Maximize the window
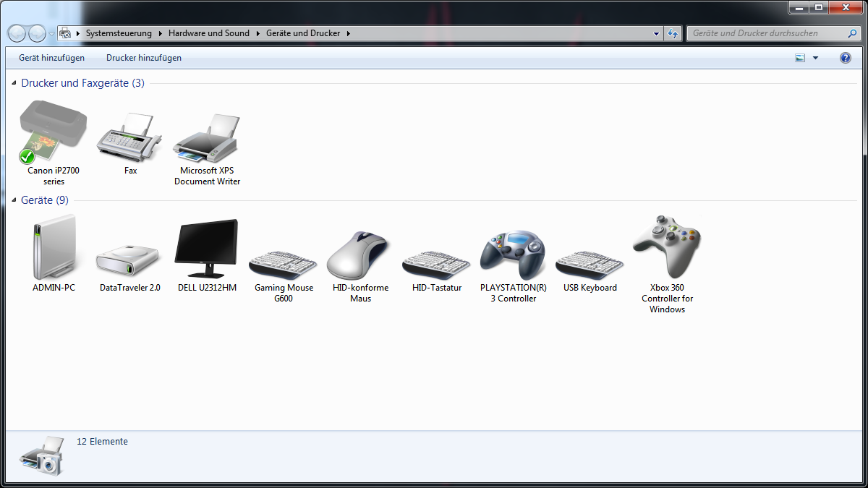The width and height of the screenshot is (868, 488). click(818, 7)
